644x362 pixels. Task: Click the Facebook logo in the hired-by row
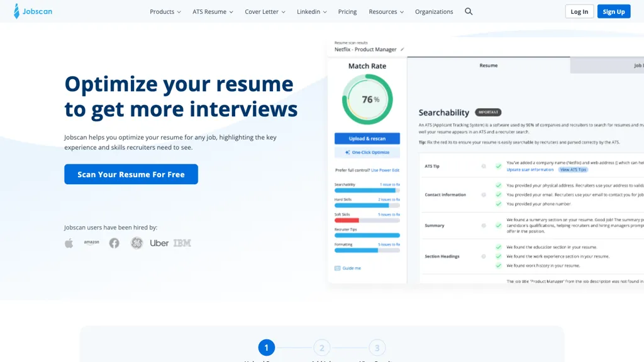point(114,243)
